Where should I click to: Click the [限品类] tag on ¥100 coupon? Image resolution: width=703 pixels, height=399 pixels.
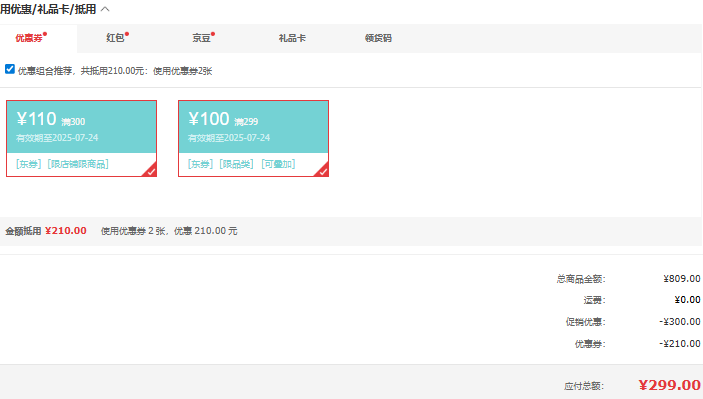point(236,164)
